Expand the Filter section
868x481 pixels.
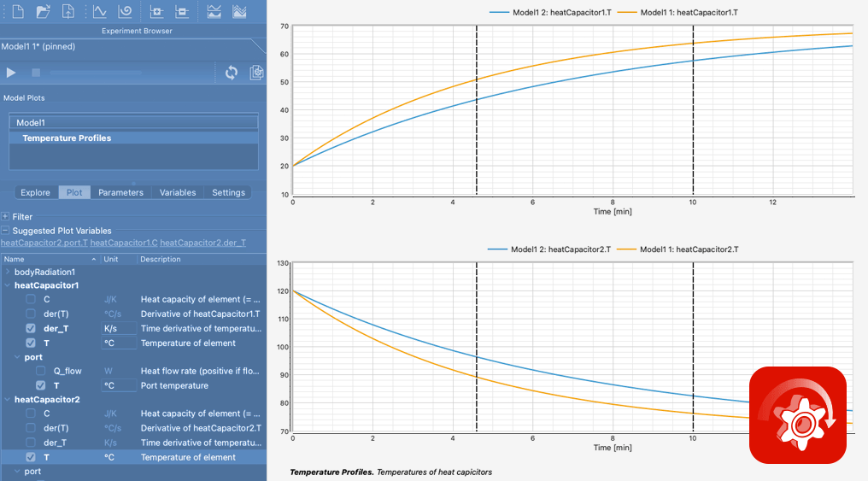[5, 216]
